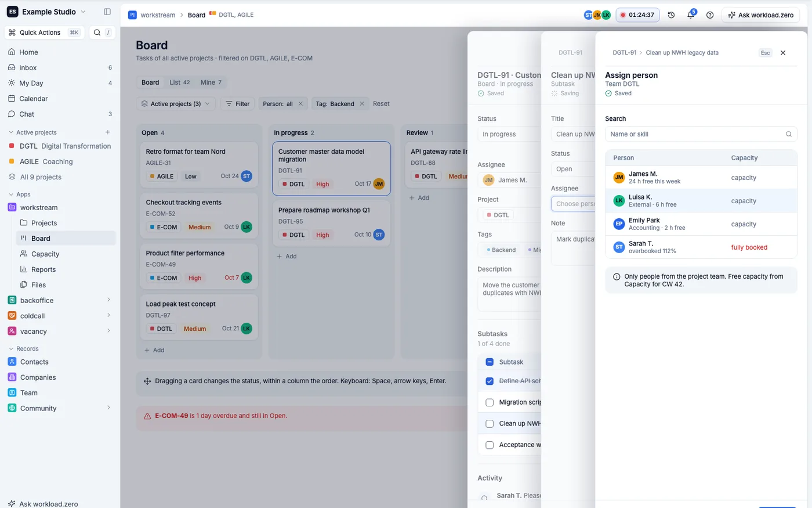Open Capacity in the sidebar
This screenshot has width=812, height=508.
(45, 254)
